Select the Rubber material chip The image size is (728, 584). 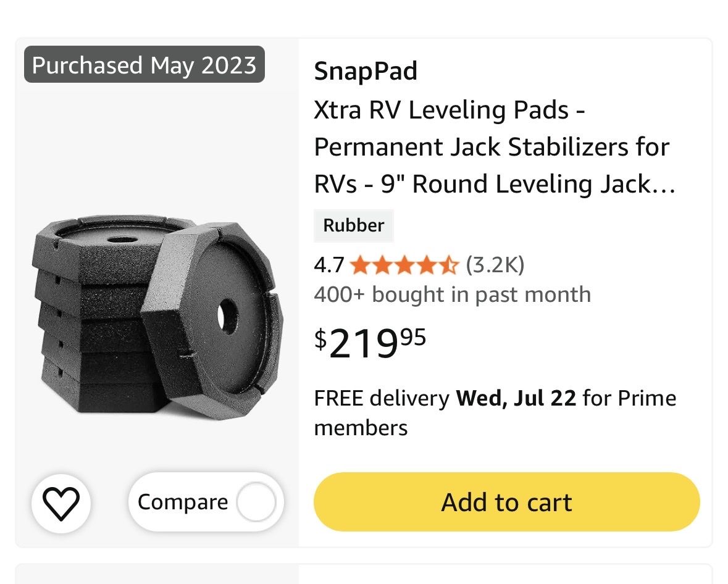click(353, 225)
